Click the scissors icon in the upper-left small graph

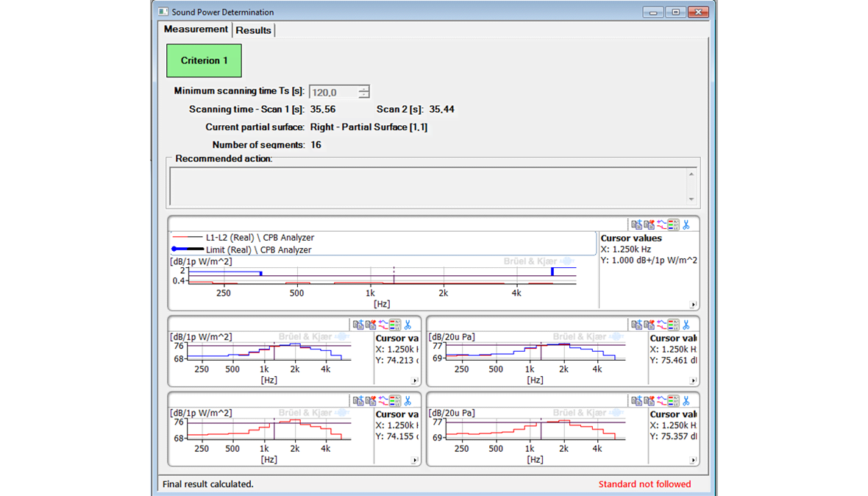tap(408, 325)
